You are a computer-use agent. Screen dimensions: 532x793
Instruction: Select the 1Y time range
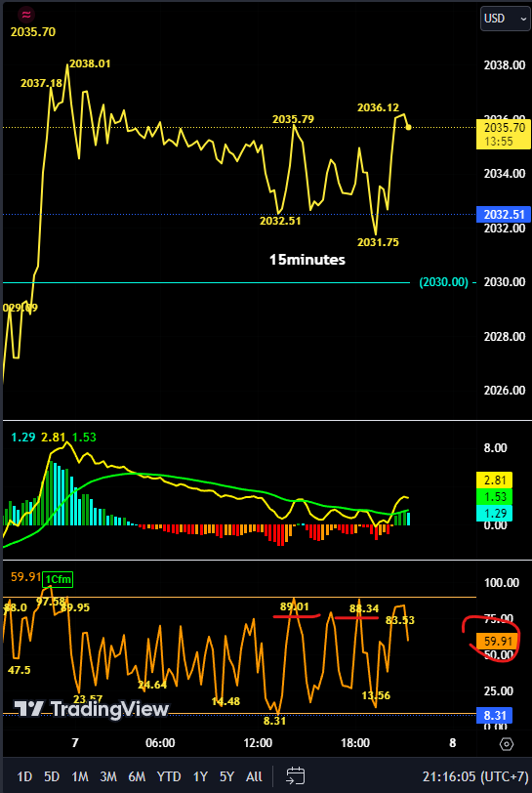[201, 776]
